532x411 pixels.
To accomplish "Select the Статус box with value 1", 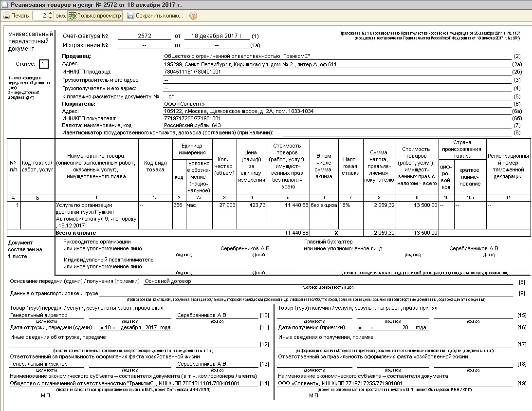I will pos(43,64).
